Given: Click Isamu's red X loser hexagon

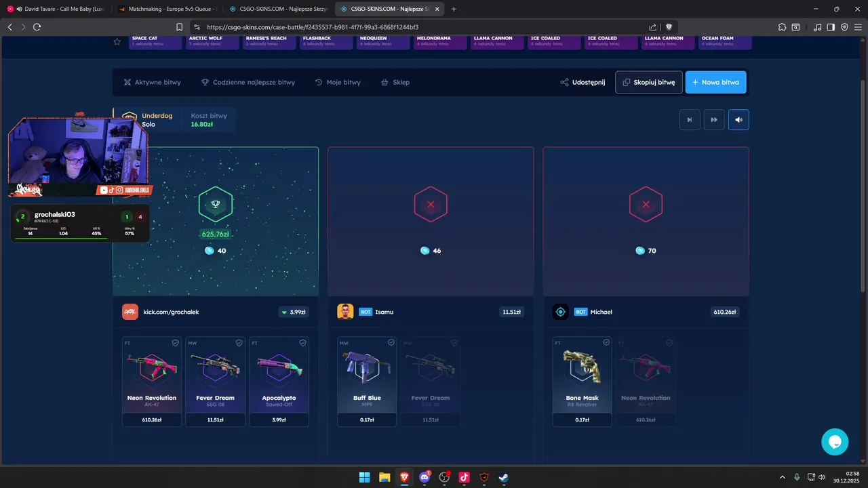Looking at the screenshot, I should click(431, 204).
